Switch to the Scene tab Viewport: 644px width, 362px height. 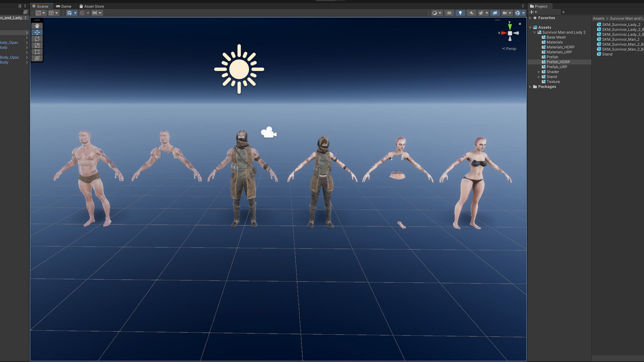[x=40, y=6]
